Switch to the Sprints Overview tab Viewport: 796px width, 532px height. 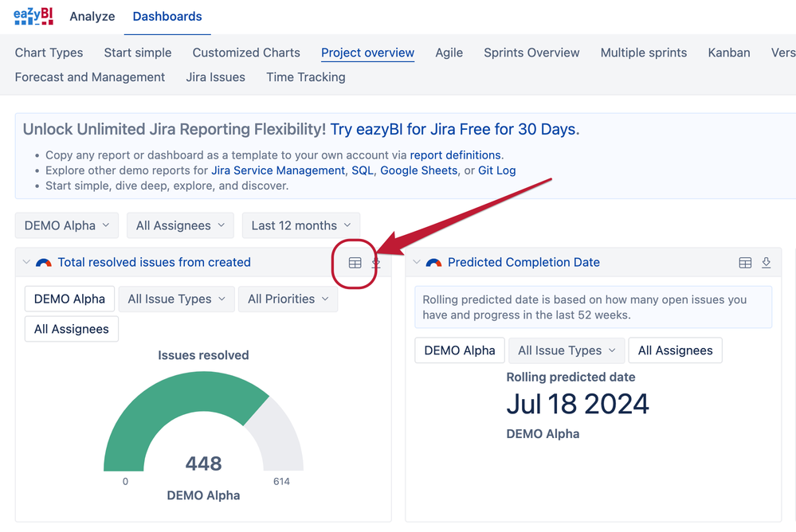click(531, 53)
